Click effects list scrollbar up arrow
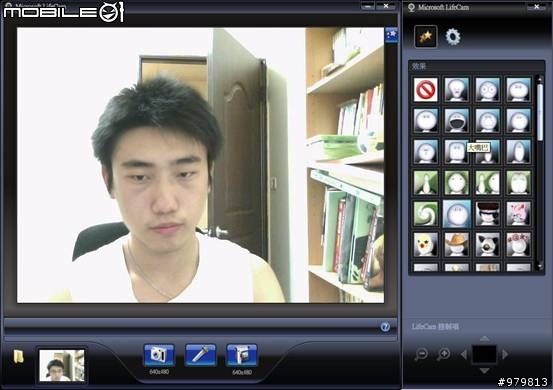 click(540, 79)
